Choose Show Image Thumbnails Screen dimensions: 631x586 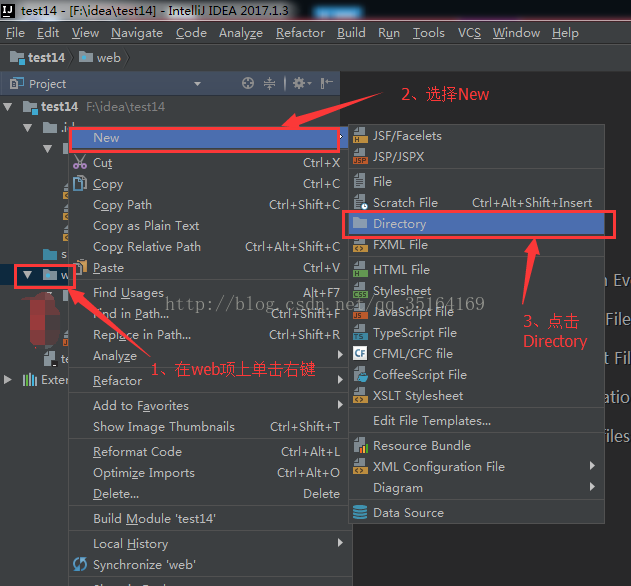click(x=208, y=427)
